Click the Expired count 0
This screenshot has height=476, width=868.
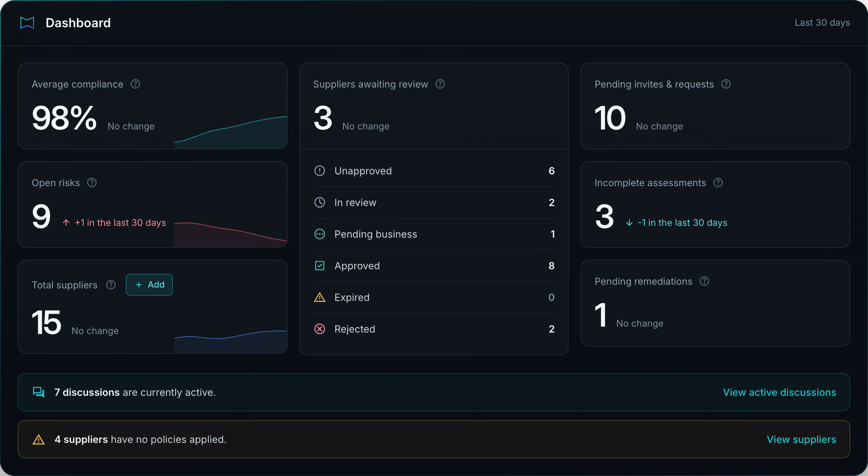[551, 297]
